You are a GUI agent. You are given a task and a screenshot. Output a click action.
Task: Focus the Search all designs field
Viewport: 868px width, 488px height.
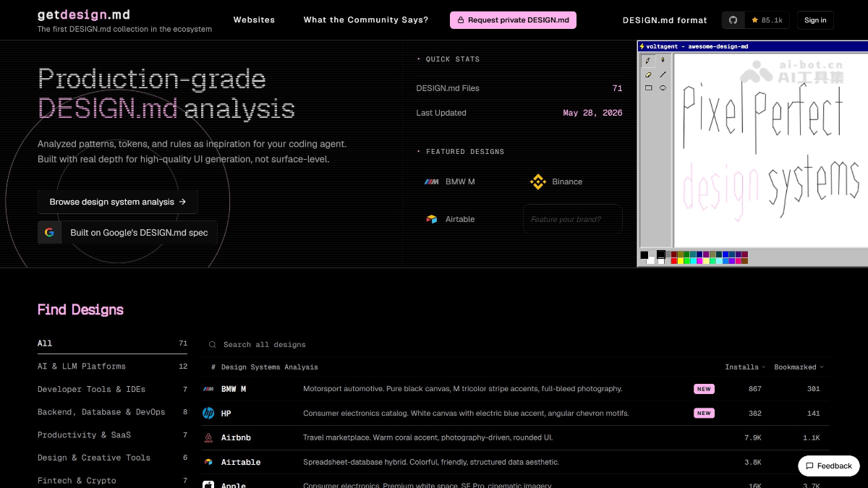coord(518,345)
